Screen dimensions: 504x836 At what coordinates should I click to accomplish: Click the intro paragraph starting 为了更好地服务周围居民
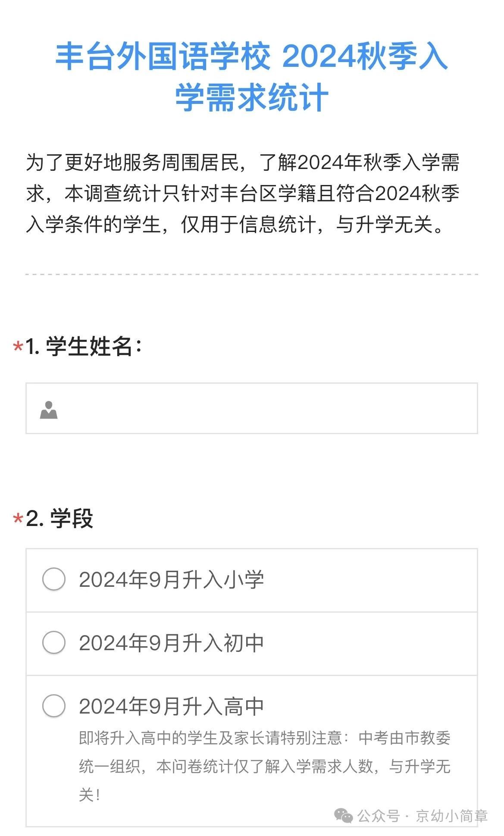pyautogui.click(x=242, y=193)
